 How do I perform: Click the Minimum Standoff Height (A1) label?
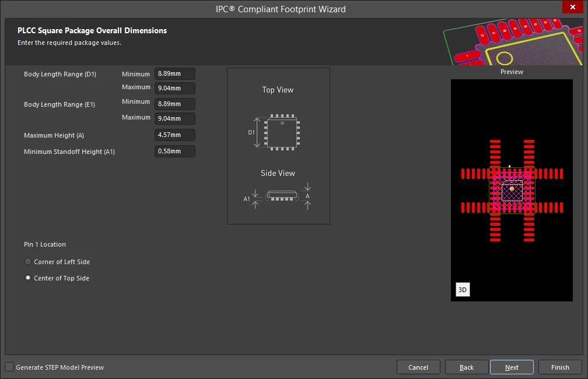(x=69, y=152)
